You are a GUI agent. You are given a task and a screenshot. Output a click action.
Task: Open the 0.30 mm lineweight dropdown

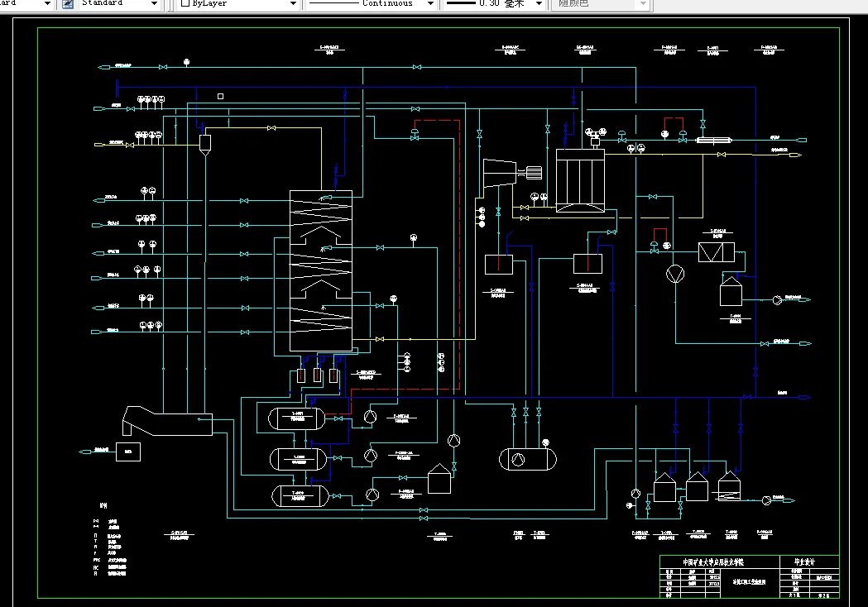pos(539,4)
